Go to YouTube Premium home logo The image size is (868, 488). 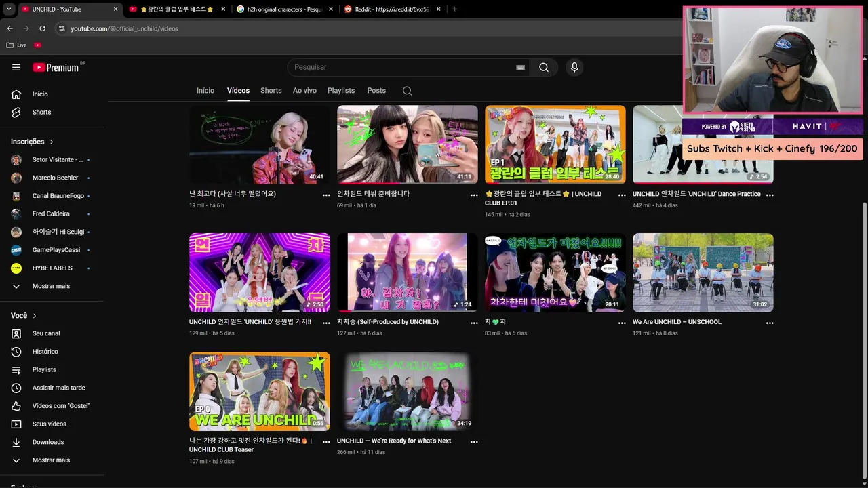tap(56, 67)
